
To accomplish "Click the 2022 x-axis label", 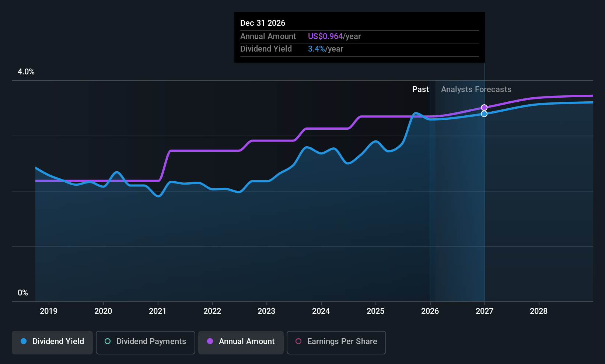I will 212,311.
